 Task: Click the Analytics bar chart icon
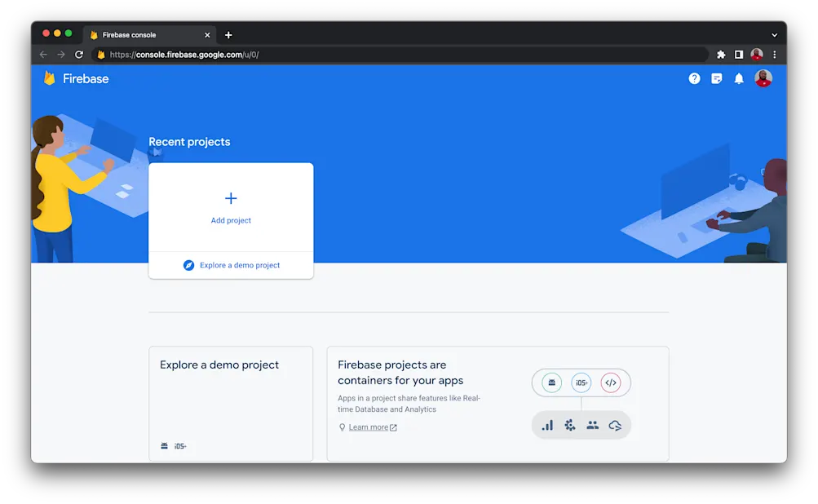click(x=547, y=424)
